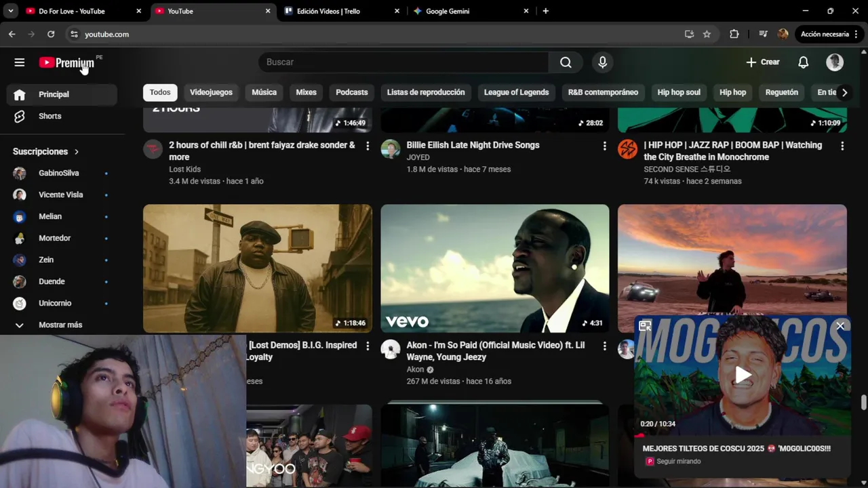The height and width of the screenshot is (488, 868).
Task: Open Billie Eilish Late Night Drive Songs title
Action: coord(473,145)
